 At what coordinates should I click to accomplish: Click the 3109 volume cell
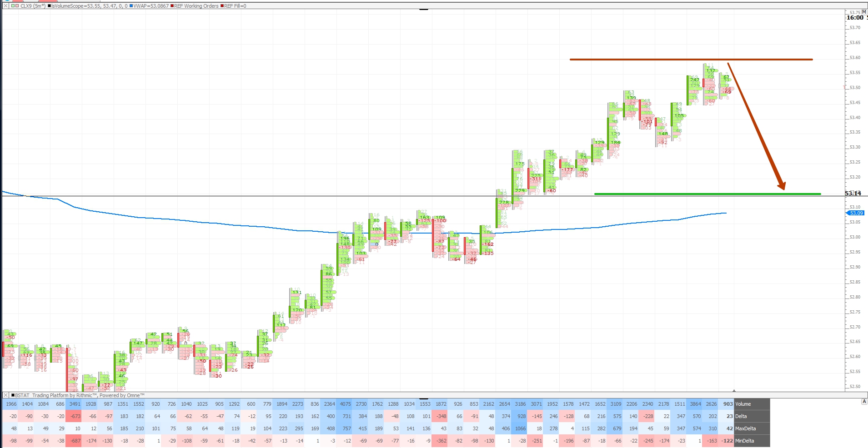pos(615,404)
